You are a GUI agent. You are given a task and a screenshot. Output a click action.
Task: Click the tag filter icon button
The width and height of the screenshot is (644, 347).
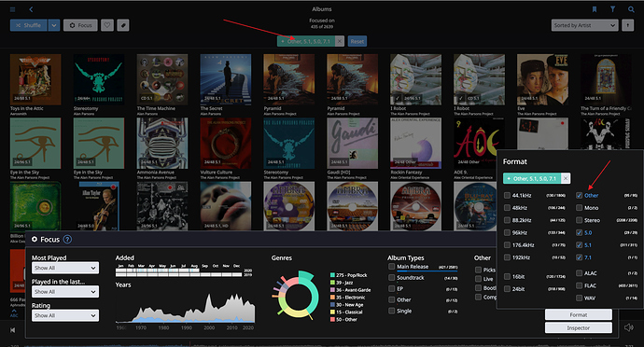pyautogui.click(x=123, y=25)
